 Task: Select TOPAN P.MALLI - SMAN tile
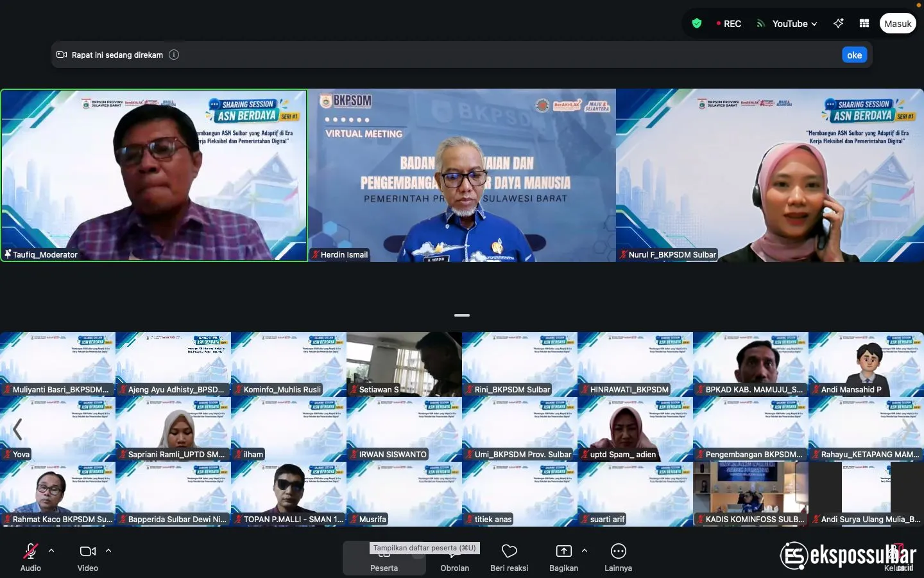[289, 494]
